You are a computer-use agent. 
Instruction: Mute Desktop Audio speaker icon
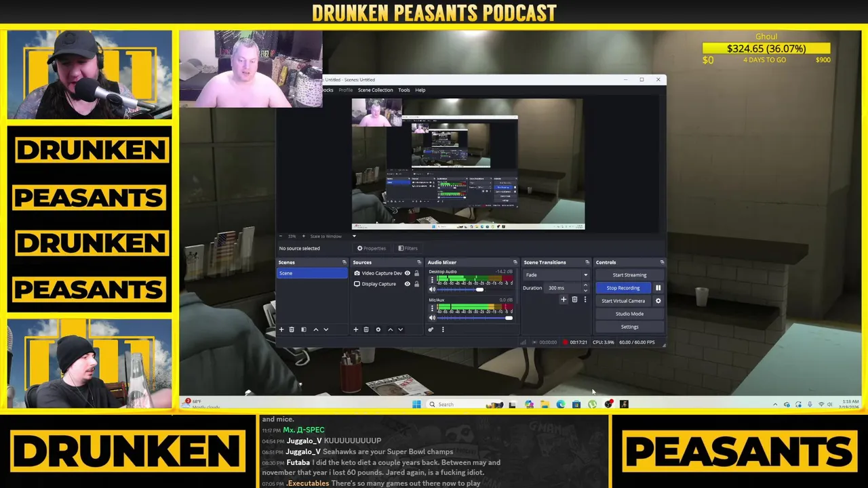click(432, 289)
